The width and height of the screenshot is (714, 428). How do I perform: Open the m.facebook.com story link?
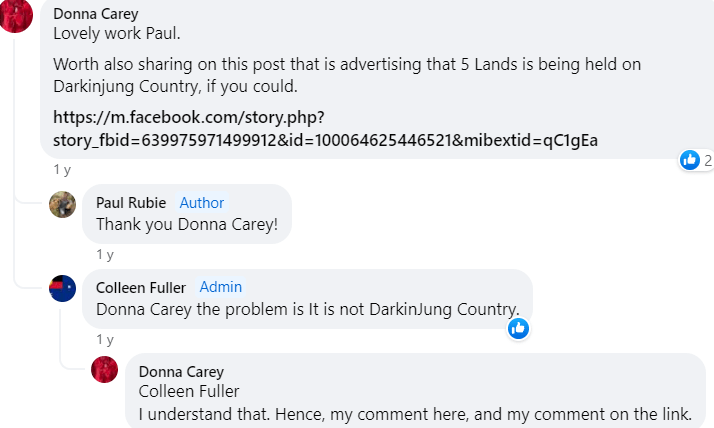click(325, 129)
